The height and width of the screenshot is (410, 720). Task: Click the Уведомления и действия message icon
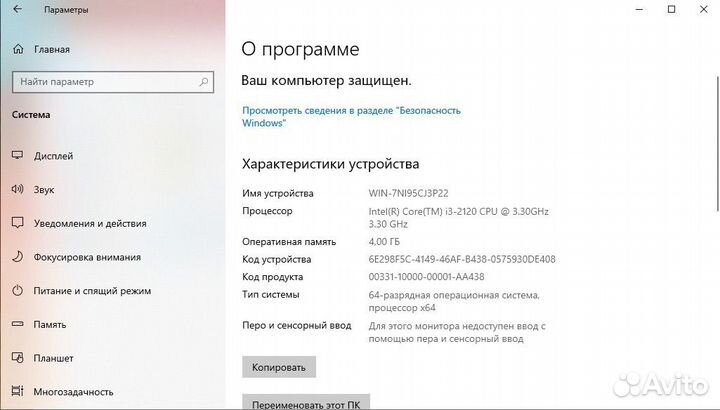(x=17, y=223)
